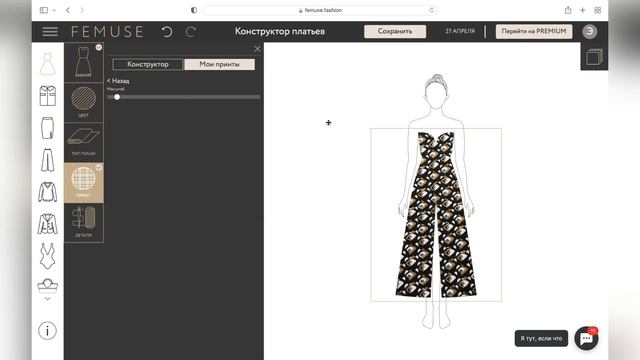Open the privacy shield icon in Safari

click(x=193, y=10)
